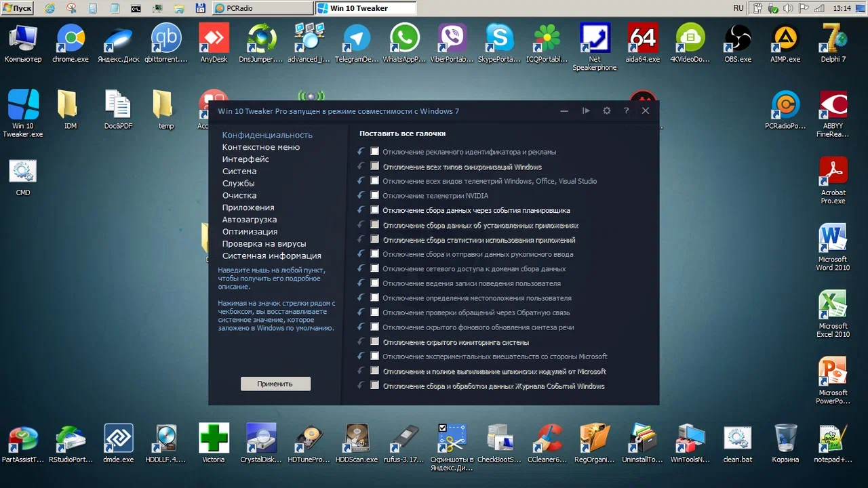
Task: Open the ABBYY FineReader desktop icon
Action: tap(833, 114)
